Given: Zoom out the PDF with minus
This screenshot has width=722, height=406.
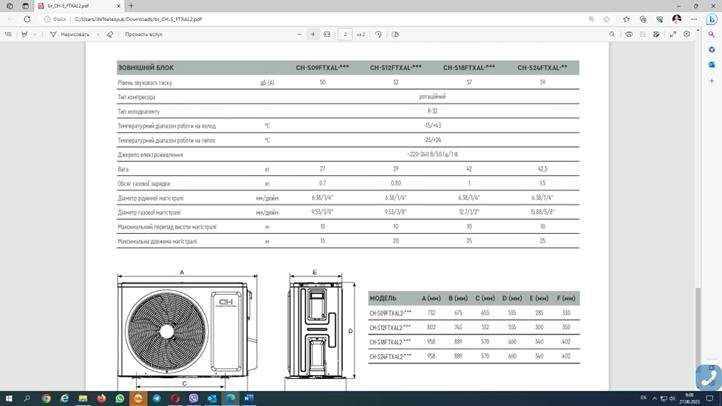Looking at the screenshot, I should (300, 34).
